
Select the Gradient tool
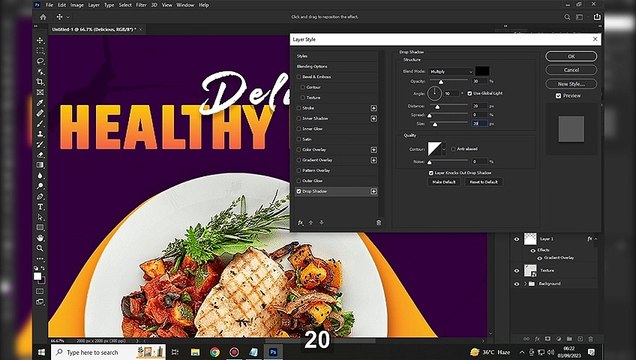click(40, 165)
